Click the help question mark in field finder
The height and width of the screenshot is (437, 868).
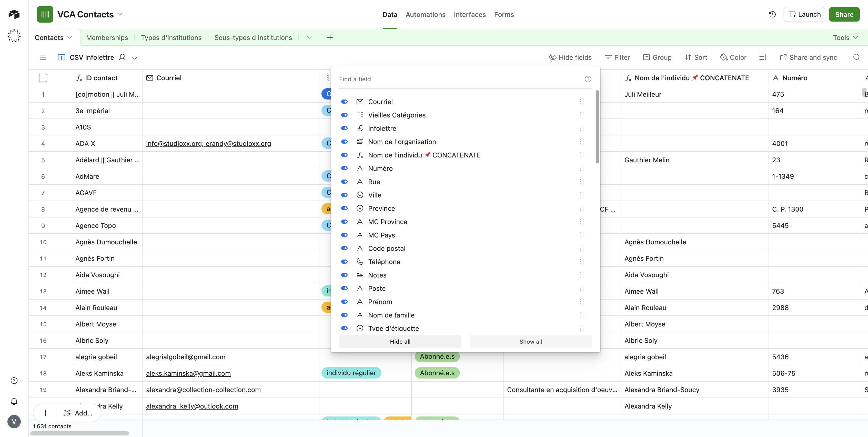[x=588, y=79]
